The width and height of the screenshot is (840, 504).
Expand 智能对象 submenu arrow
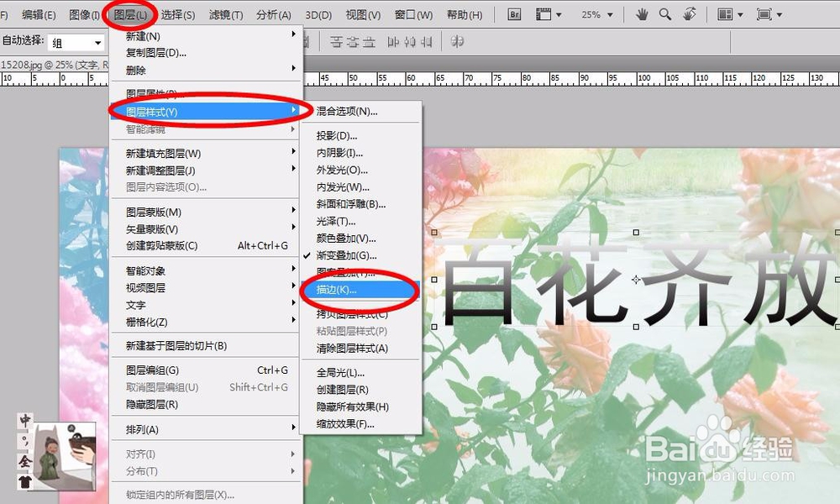coord(293,268)
